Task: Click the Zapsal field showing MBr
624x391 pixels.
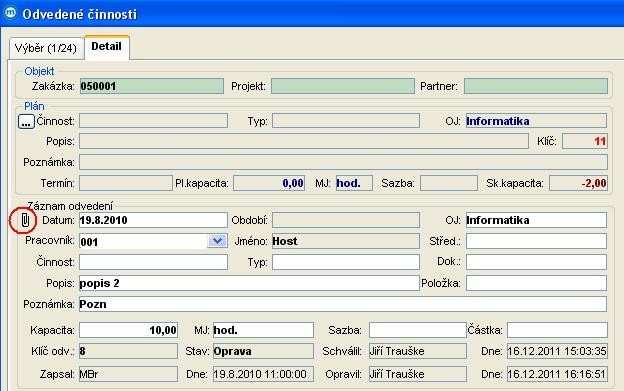Action: (128, 374)
